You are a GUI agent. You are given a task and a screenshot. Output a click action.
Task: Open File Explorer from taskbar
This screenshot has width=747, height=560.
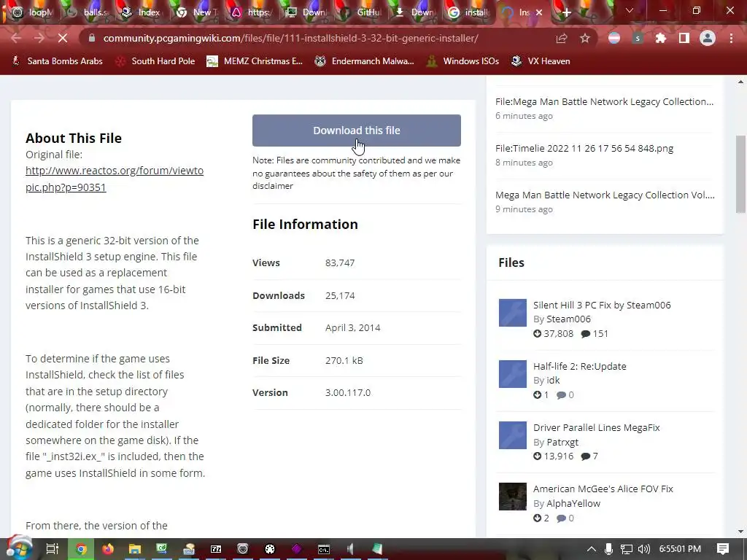(135, 549)
